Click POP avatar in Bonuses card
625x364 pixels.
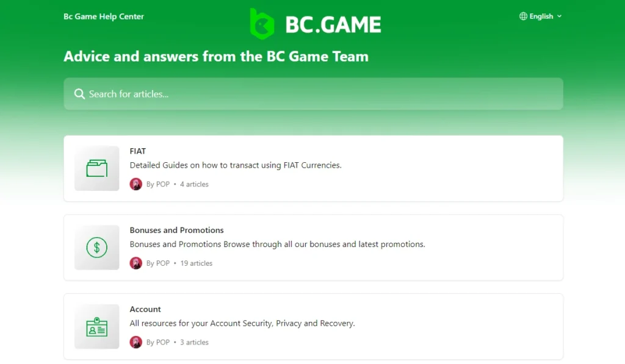pos(136,263)
